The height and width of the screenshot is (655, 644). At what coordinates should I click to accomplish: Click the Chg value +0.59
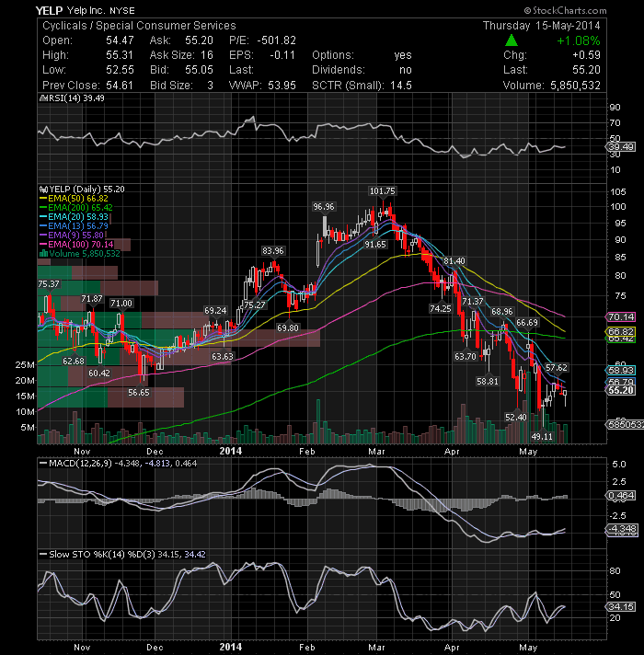tap(586, 55)
